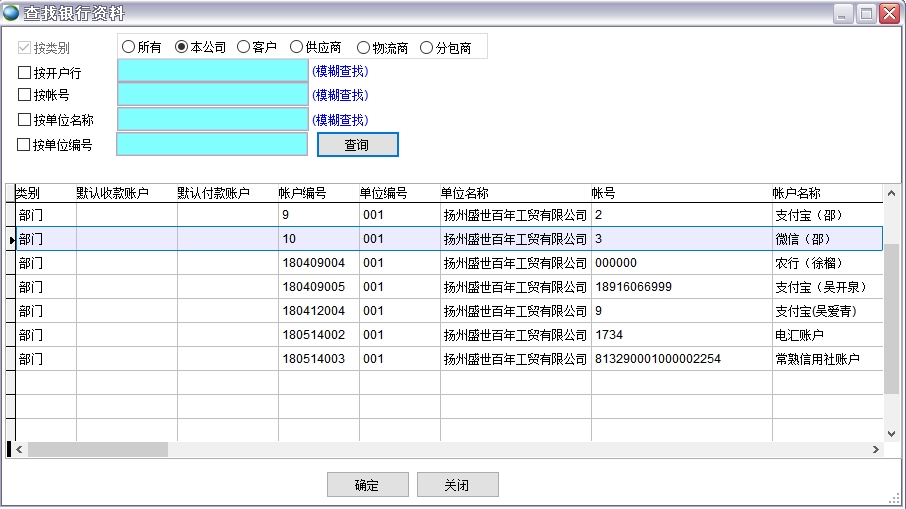Click the horizontal scrollbar right arrow
Screen dimensions: 906x509
click(877, 450)
